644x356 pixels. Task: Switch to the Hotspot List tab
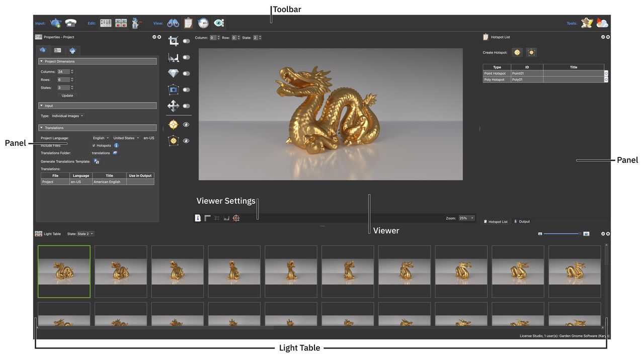495,222
